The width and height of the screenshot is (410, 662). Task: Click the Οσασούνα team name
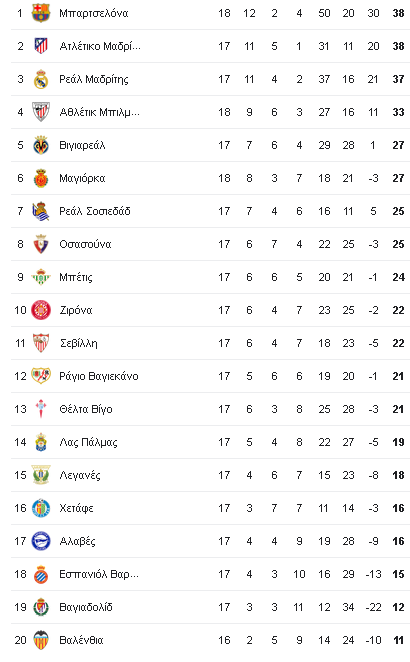coord(85,244)
